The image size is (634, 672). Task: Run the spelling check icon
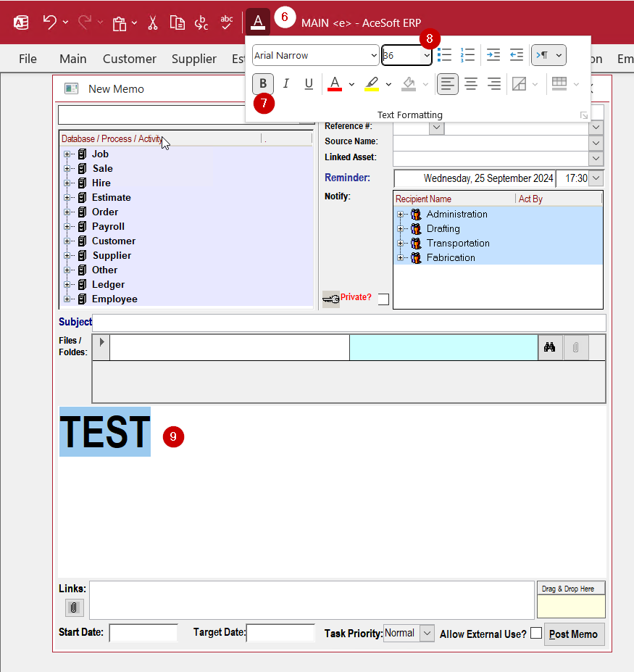pos(226,22)
